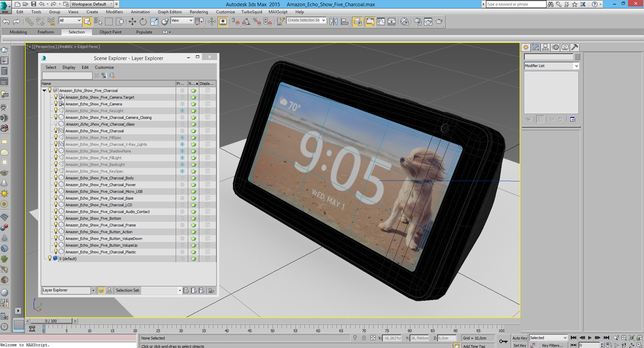Activate the Select and Move tool
The image size is (644, 348).
pos(132,22)
